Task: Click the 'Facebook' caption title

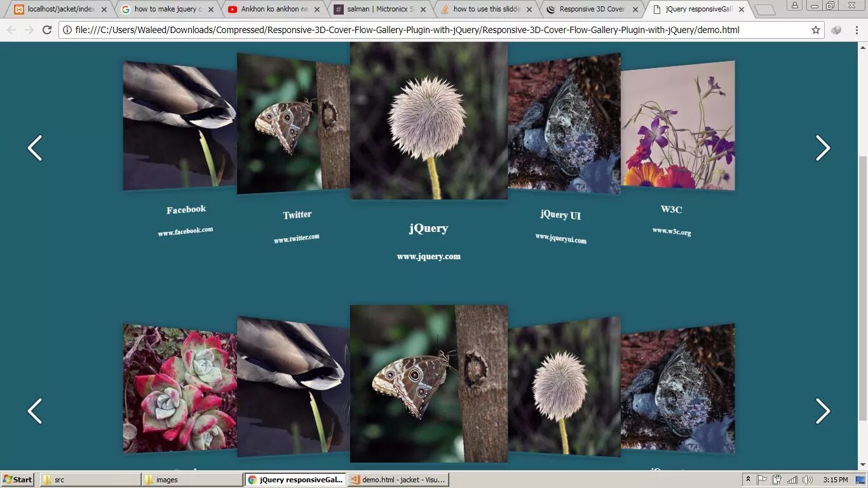Action: pyautogui.click(x=186, y=210)
